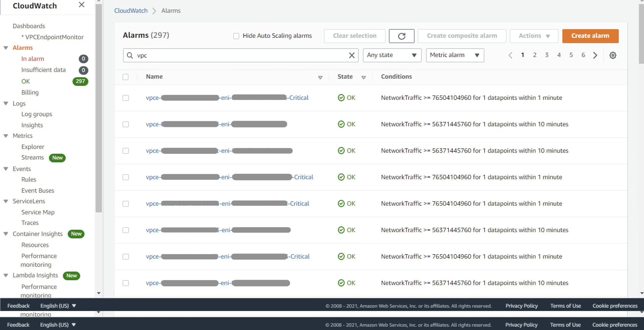Viewport: 644px width, 330px height.
Task: Clear the vpc search query with the X
Action: [351, 55]
